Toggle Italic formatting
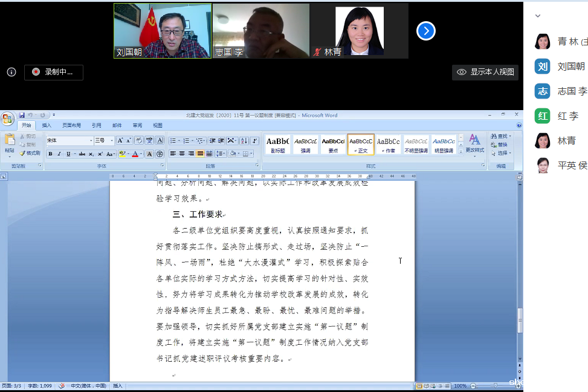Image resolution: width=588 pixels, height=392 pixels. pos(59,154)
